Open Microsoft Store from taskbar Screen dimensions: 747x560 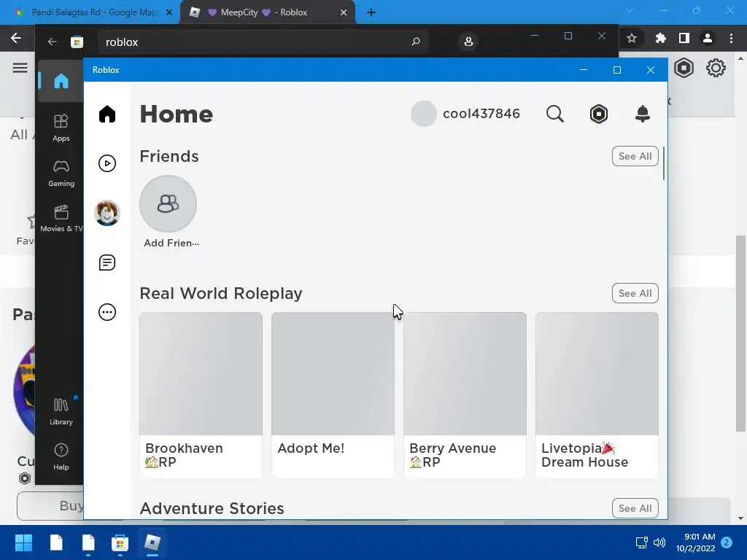click(120, 542)
